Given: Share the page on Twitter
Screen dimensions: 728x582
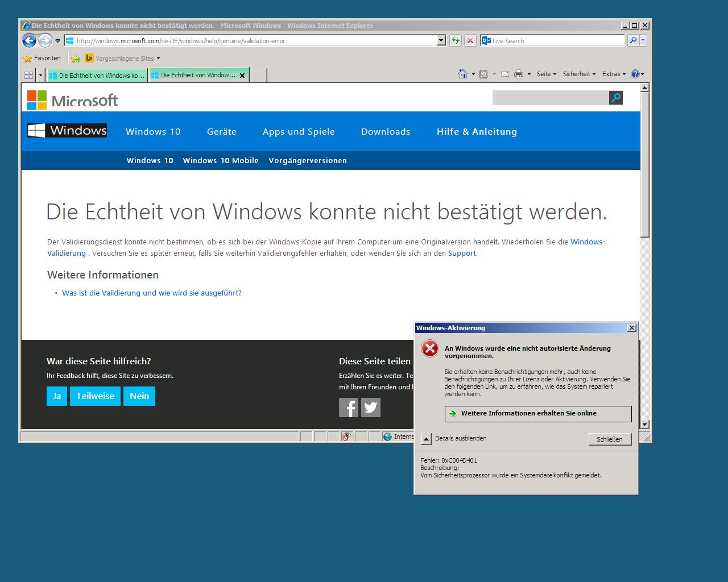Looking at the screenshot, I should click(371, 408).
